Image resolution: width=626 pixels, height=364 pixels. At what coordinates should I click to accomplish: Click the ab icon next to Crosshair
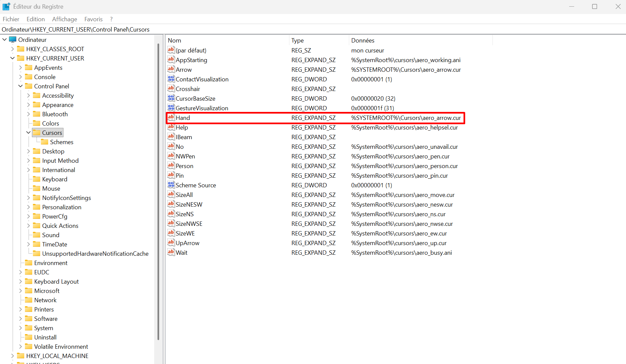coord(171,89)
